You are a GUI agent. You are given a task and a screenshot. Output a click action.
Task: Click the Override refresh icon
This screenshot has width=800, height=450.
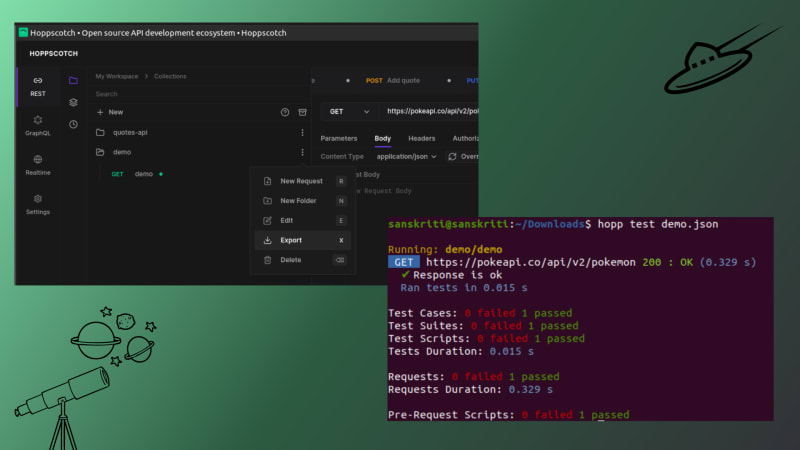452,157
